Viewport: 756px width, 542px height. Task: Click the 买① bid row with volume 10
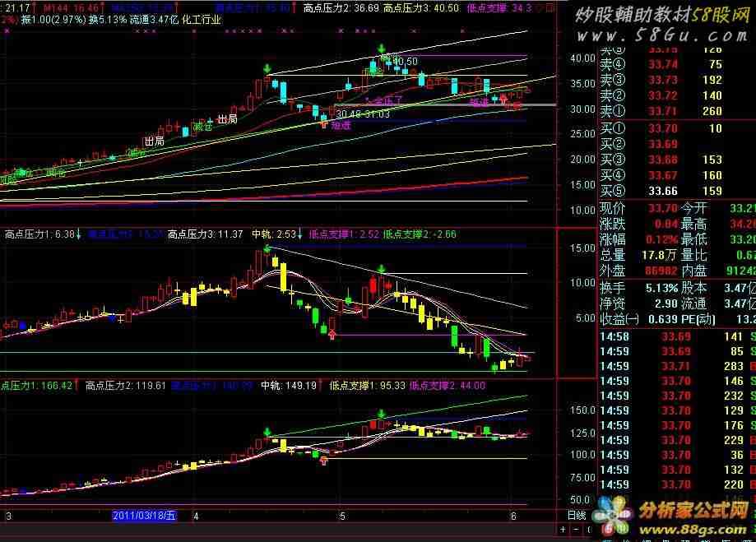click(661, 129)
